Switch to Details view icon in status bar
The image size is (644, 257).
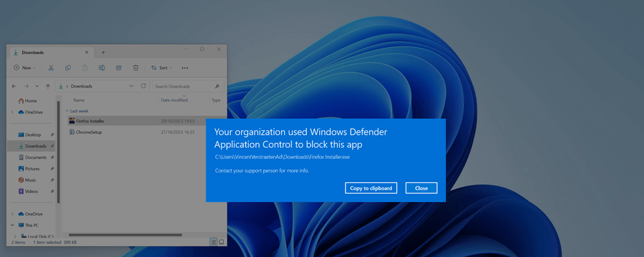click(x=213, y=242)
